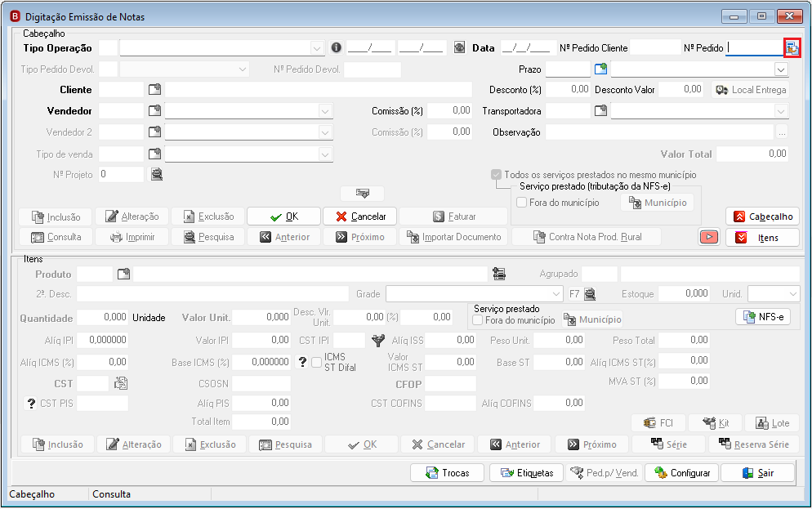This screenshot has height=509, width=812.
Task: Click the Trocas button
Action: click(448, 473)
